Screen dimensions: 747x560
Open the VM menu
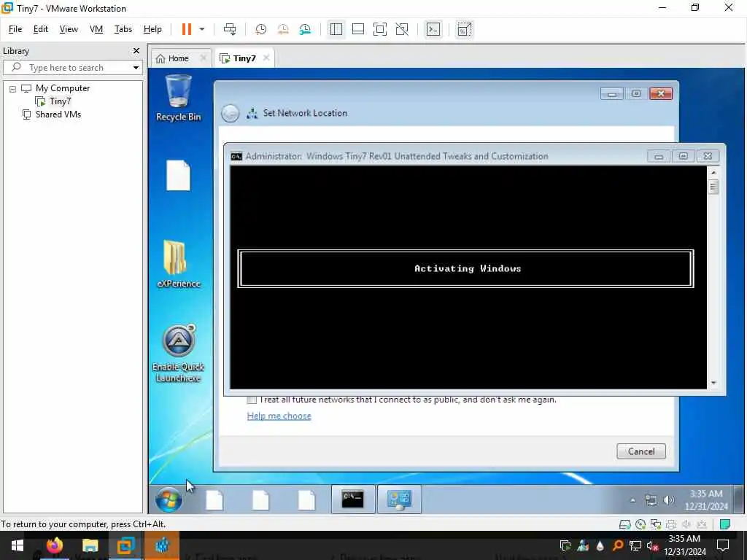pos(96,29)
